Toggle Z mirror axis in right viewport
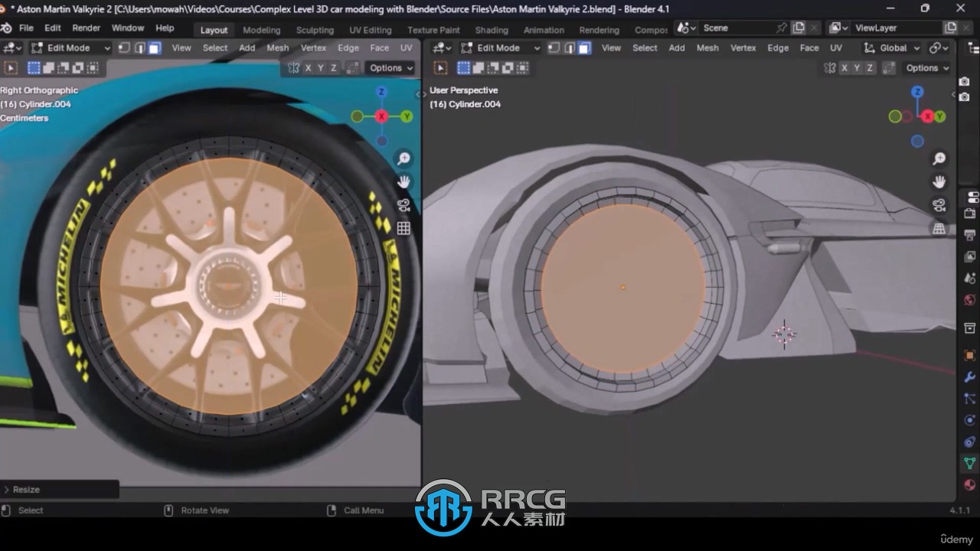 [x=871, y=67]
